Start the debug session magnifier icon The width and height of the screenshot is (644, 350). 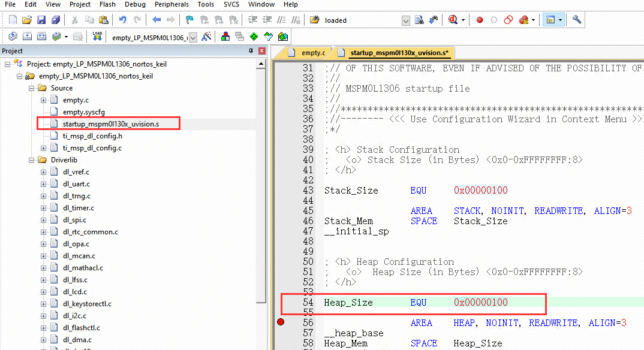coord(453,20)
